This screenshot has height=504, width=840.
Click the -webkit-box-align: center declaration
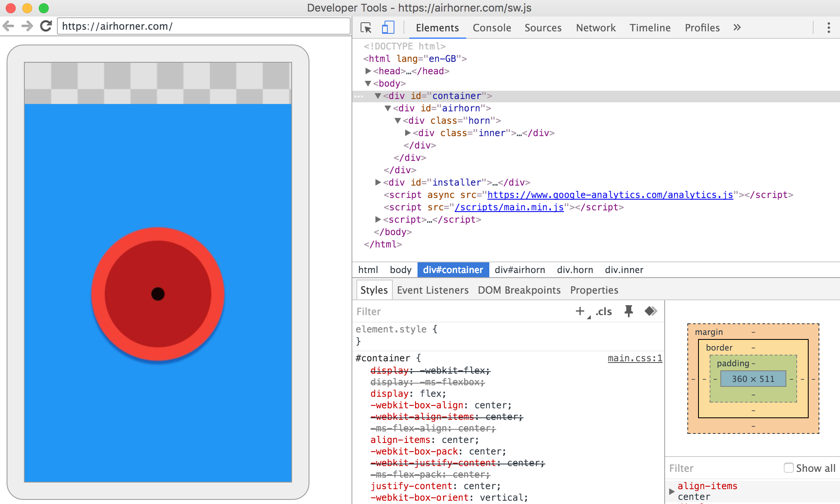point(441,405)
